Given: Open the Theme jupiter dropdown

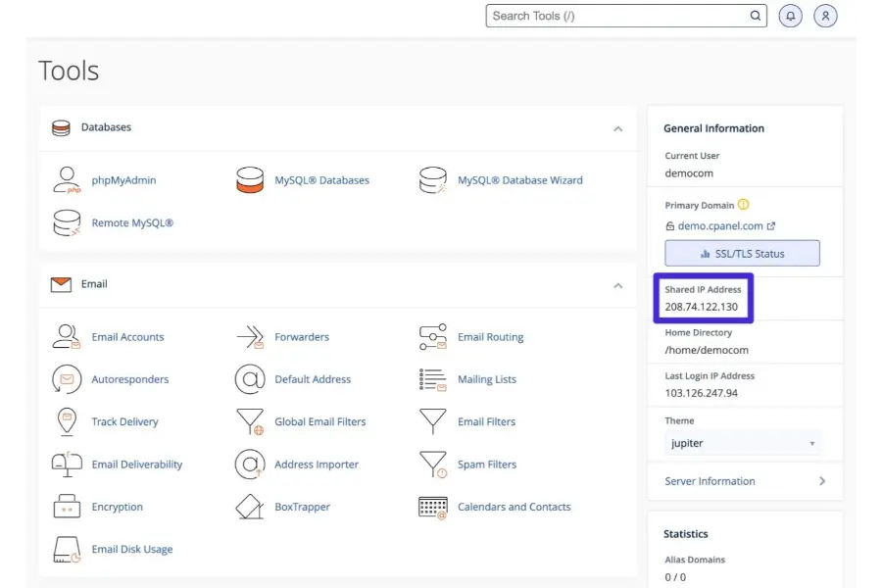Looking at the screenshot, I should coord(743,443).
